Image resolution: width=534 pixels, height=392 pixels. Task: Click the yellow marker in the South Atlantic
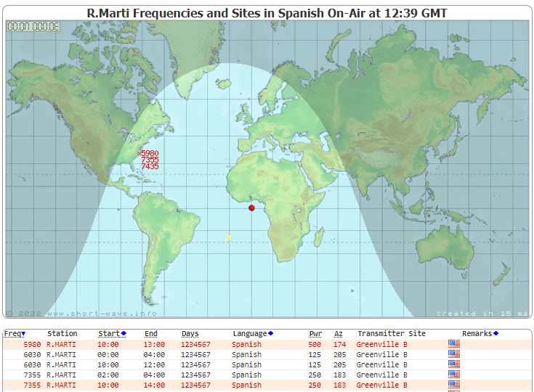(x=228, y=237)
